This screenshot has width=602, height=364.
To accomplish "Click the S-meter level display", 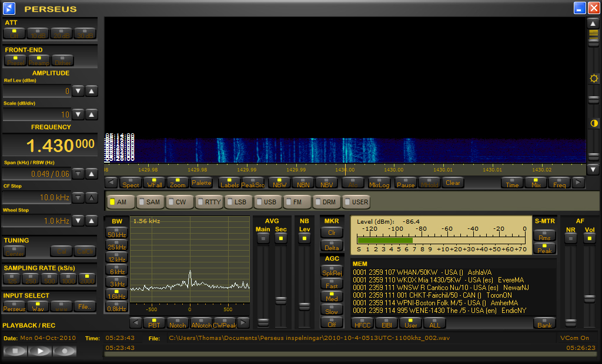I will [x=441, y=235].
